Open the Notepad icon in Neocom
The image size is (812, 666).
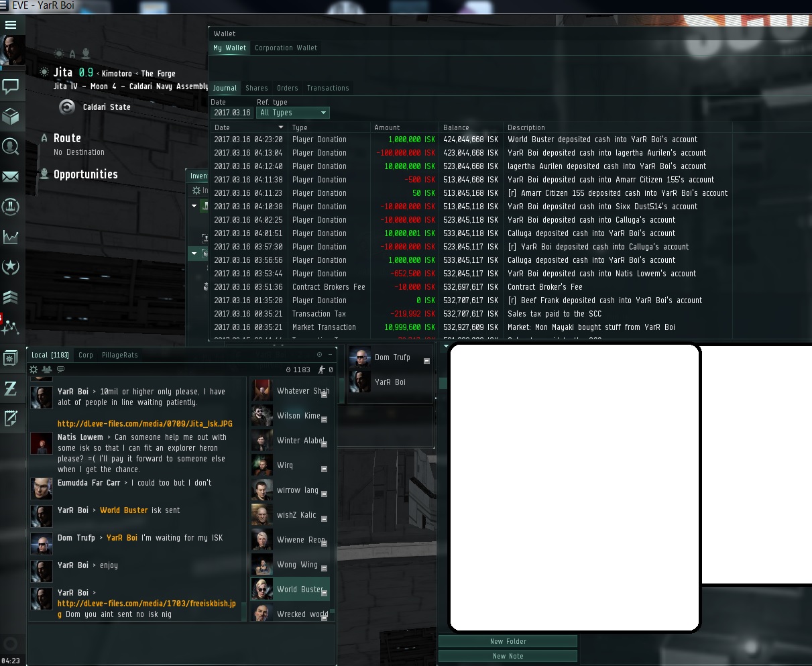coord(11,419)
